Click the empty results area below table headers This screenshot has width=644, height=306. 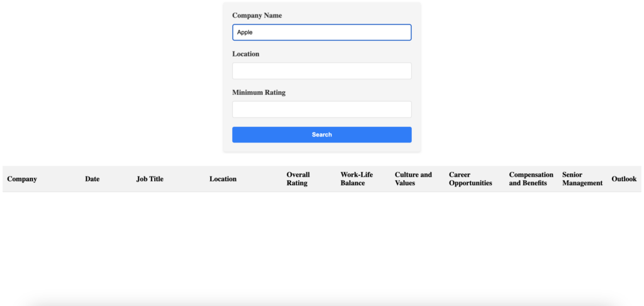(321, 245)
